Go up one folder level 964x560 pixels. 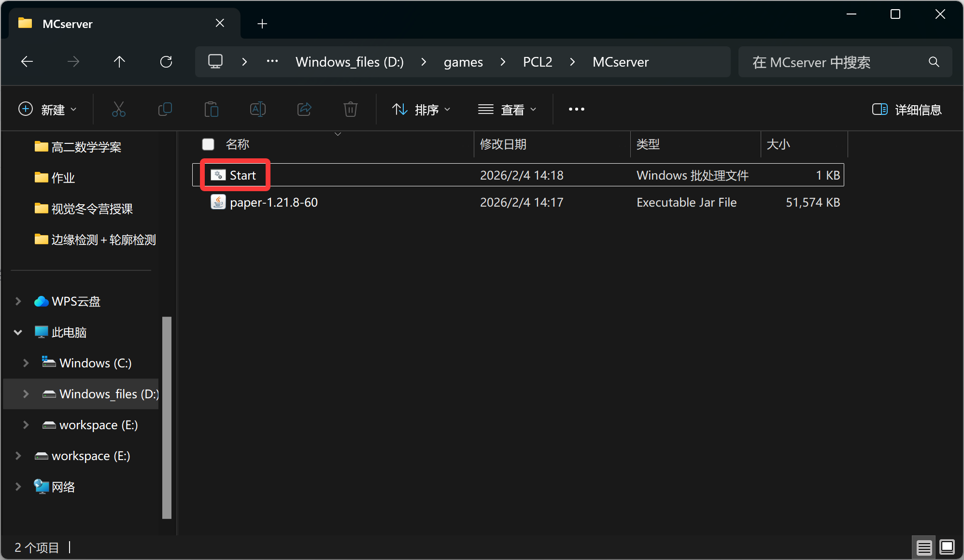(x=119, y=62)
